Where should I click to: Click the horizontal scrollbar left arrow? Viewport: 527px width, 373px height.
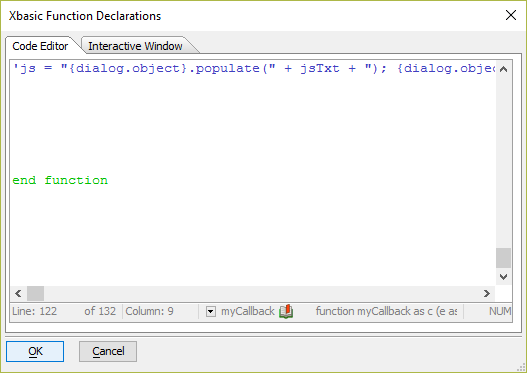18,294
